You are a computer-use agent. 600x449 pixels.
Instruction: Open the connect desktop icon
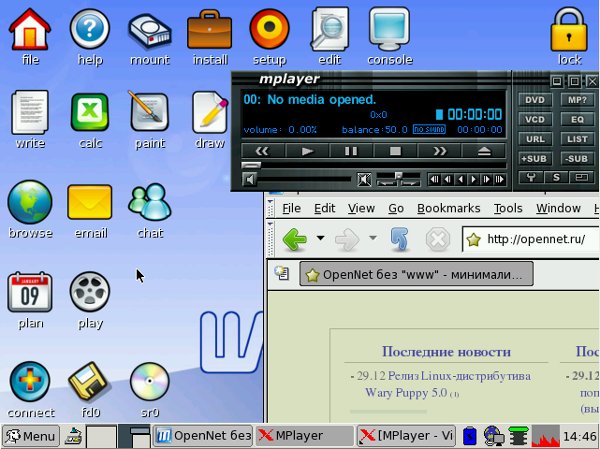coord(30,382)
